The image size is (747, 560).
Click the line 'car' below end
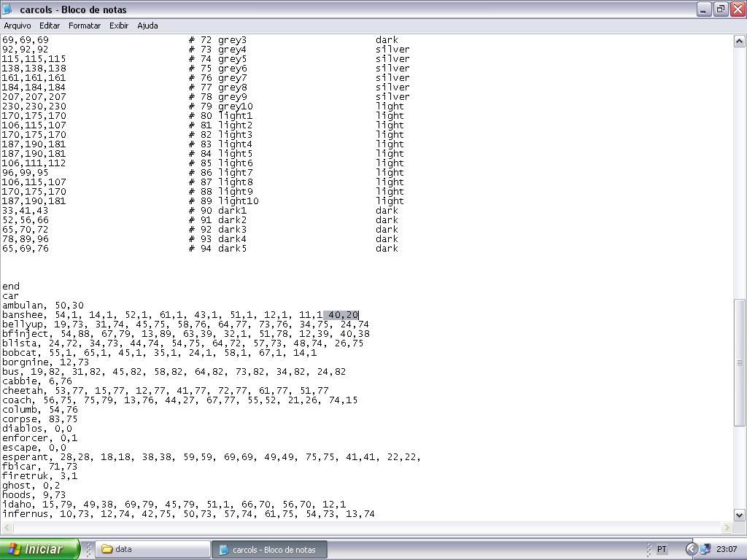[10, 296]
